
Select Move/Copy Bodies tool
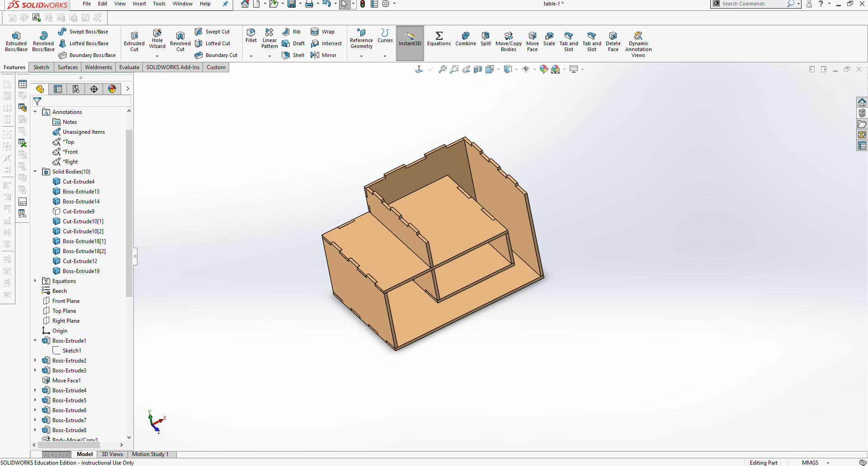[x=509, y=42]
